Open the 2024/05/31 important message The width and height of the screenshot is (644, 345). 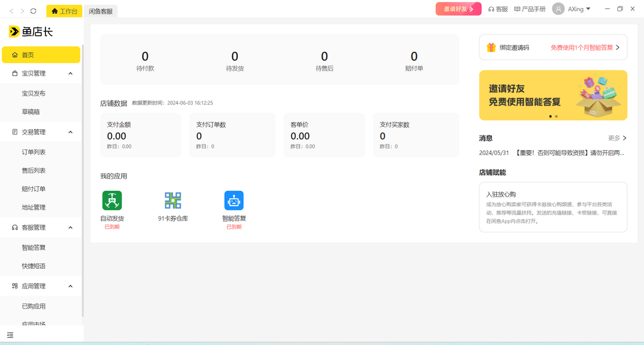point(553,153)
